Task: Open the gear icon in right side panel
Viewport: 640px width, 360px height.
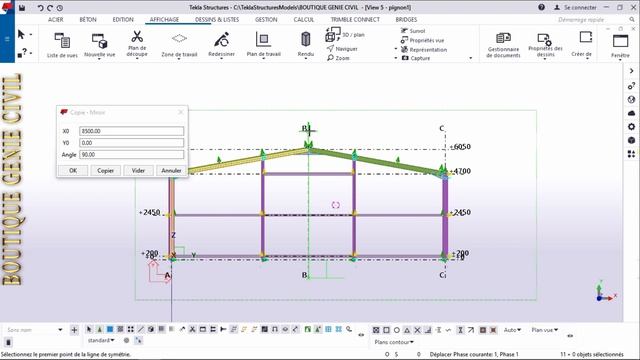Action: coord(631,127)
